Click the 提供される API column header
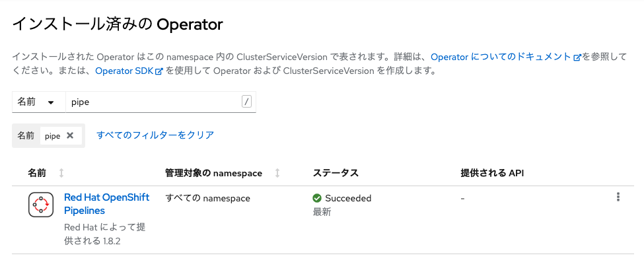 point(492,174)
